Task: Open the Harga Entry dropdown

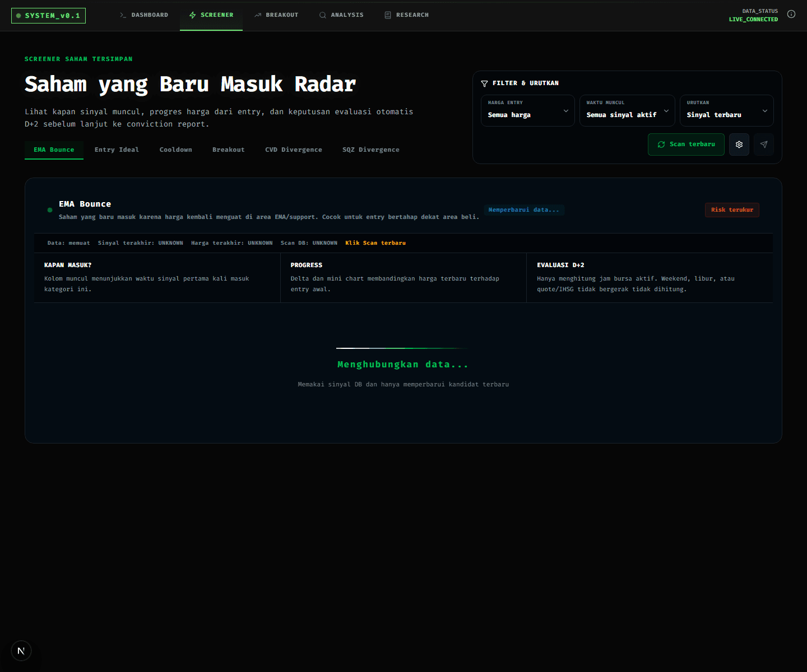Action: pyautogui.click(x=528, y=110)
